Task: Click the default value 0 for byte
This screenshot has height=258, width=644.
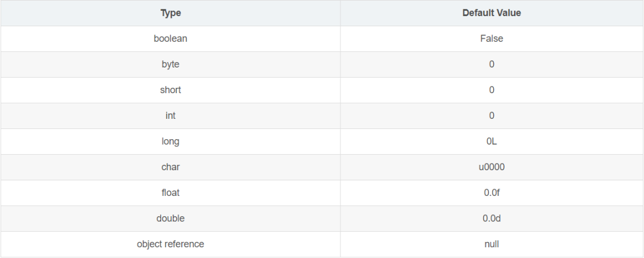Action: tap(491, 64)
